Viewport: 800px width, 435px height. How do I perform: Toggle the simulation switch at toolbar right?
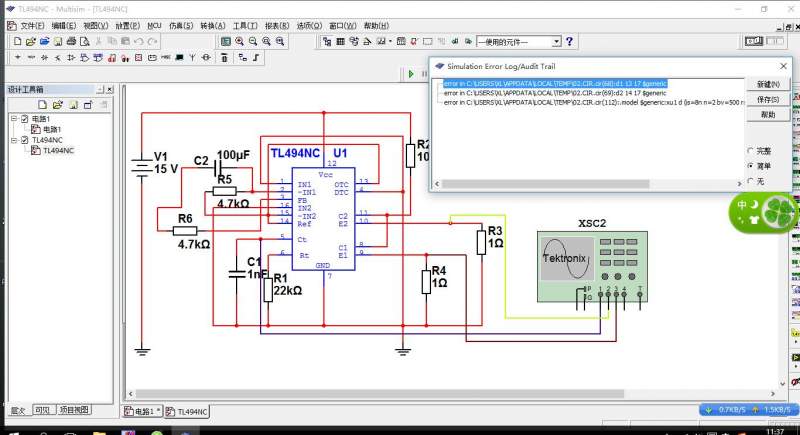[x=755, y=41]
